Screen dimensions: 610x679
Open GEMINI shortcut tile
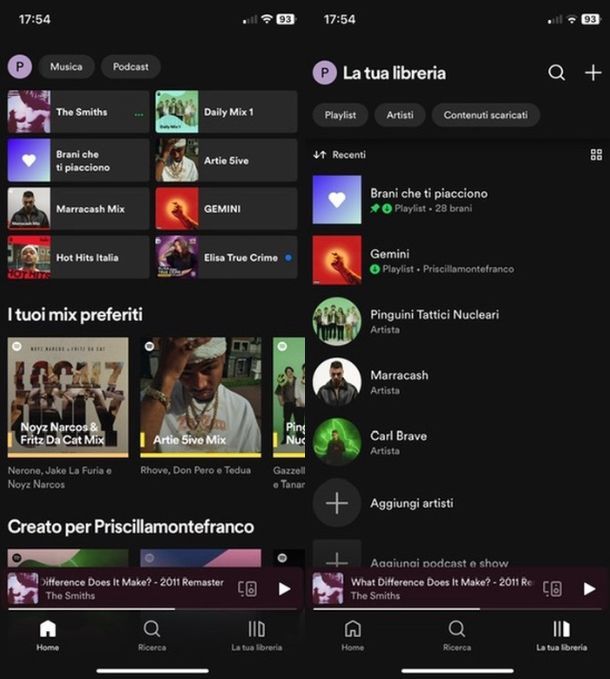tap(226, 209)
